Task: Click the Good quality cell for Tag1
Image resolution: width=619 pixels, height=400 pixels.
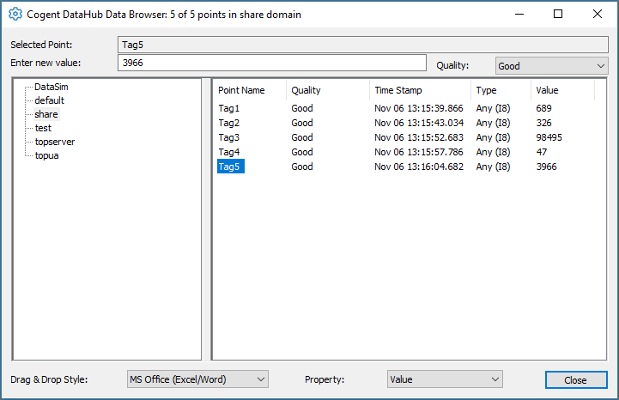Action: point(302,108)
